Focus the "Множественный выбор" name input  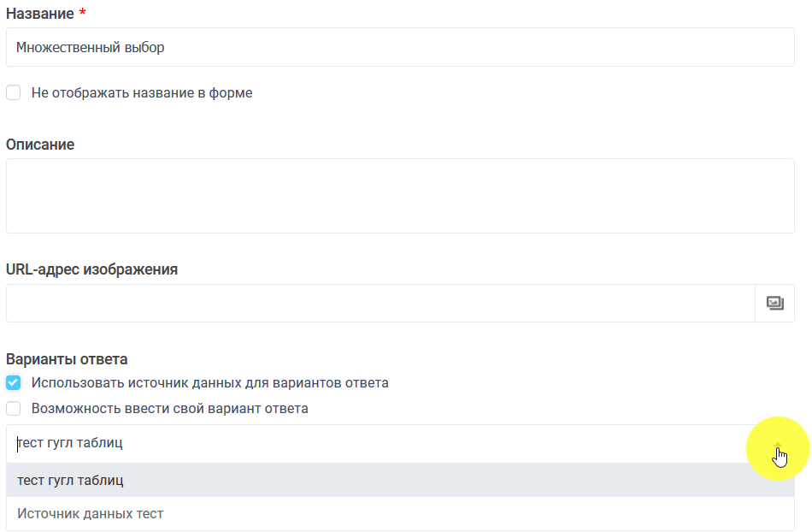[400, 48]
